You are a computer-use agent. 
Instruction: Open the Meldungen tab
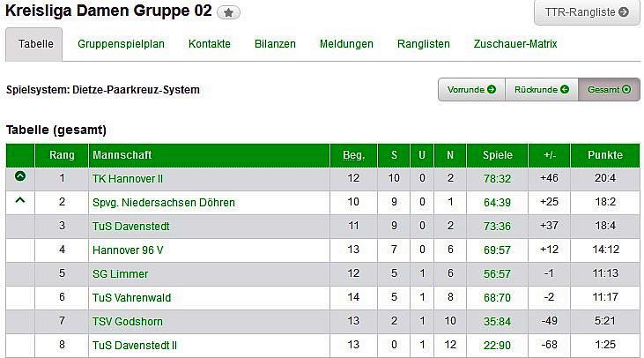346,44
